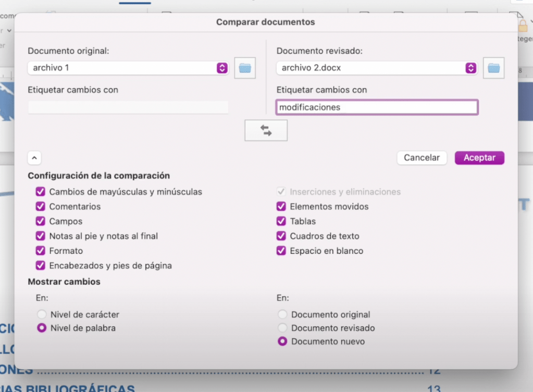Screen dimensions: 533x392
Task: Uncheck Encabezados y pies de página
Action: (x=41, y=265)
